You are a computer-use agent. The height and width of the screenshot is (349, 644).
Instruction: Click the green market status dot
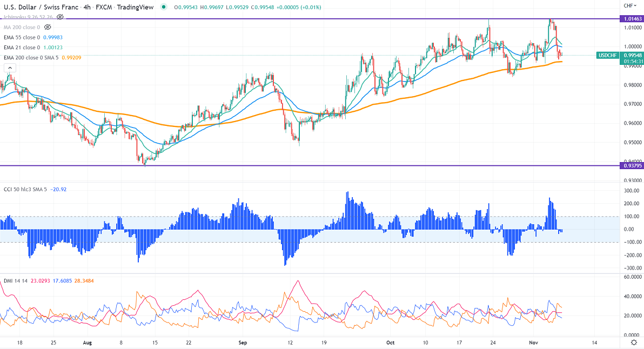pos(164,7)
